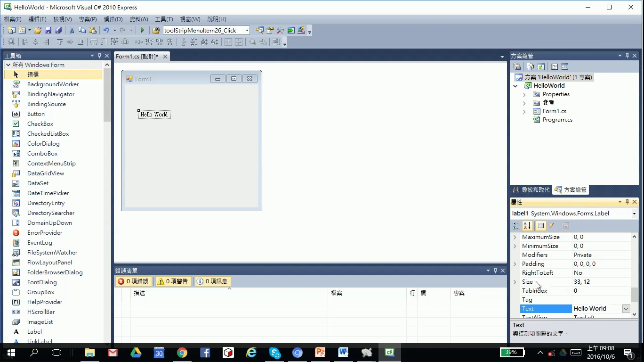Open the 編輯(E) menu
Image resolution: width=644 pixels, height=362 pixels.
pyautogui.click(x=38, y=19)
